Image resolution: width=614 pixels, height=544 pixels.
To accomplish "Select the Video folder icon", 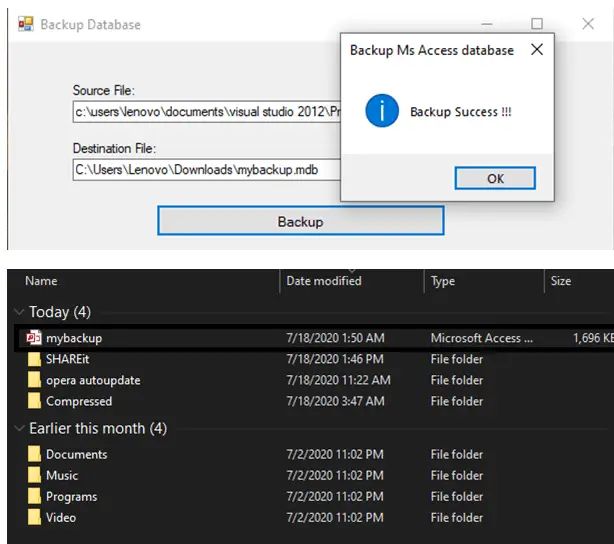I will pyautogui.click(x=34, y=517).
